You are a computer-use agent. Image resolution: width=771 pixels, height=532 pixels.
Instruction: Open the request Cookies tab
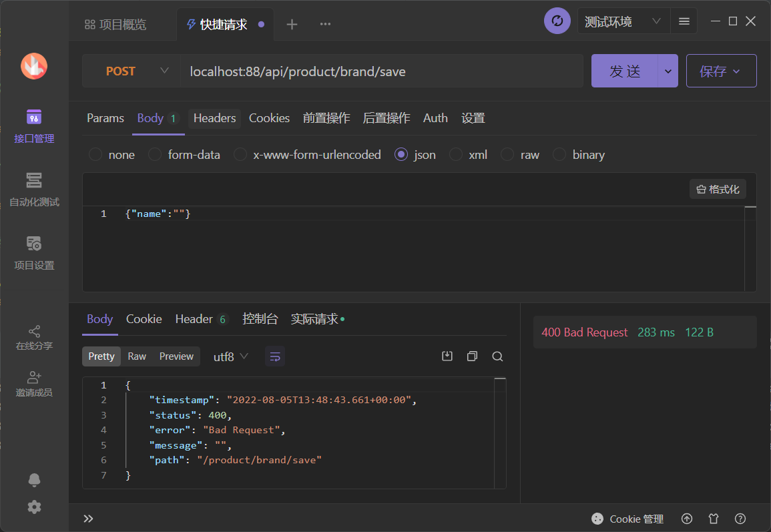point(269,118)
